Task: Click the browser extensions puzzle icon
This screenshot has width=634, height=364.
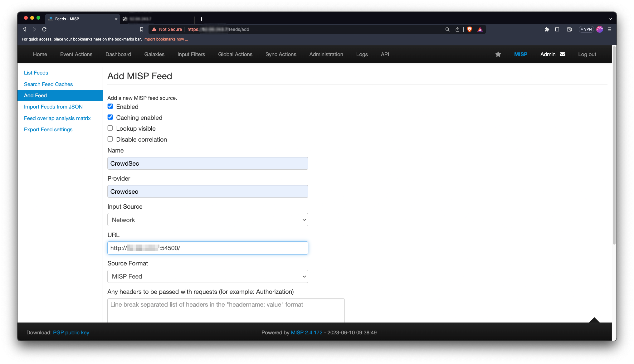Action: pyautogui.click(x=546, y=29)
